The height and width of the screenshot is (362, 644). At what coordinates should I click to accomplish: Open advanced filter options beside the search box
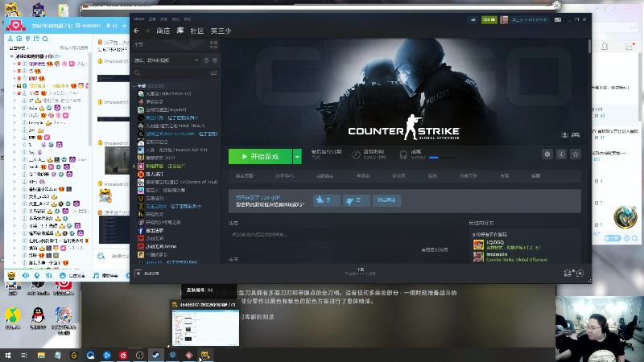pos(213,73)
